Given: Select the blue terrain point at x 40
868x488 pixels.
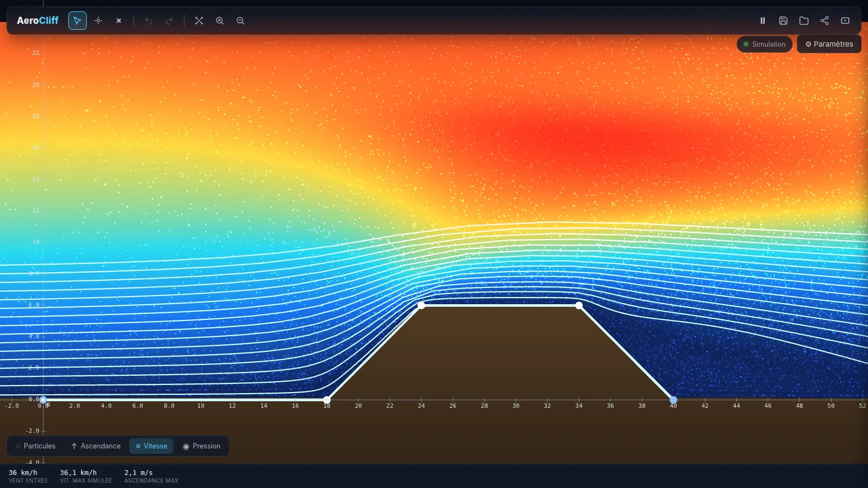Looking at the screenshot, I should [673, 400].
